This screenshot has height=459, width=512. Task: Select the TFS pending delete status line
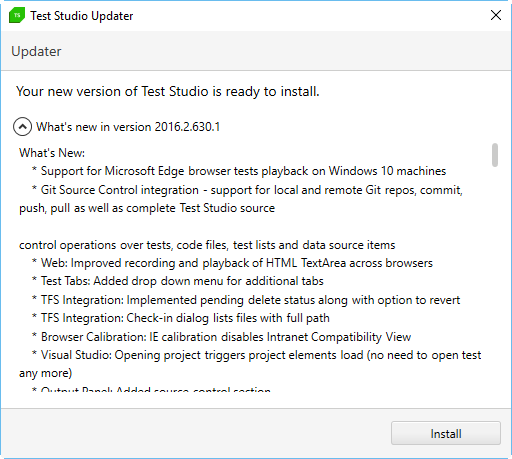coord(246,300)
